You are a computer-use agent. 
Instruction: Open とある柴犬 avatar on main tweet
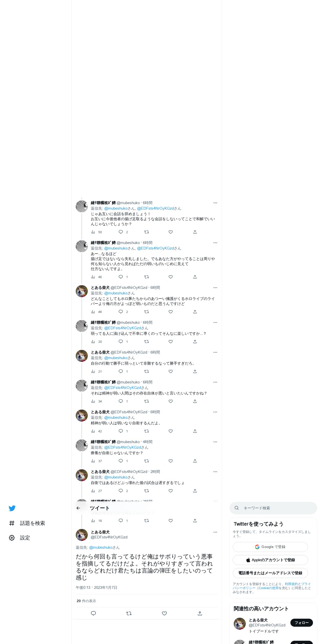(82, 535)
